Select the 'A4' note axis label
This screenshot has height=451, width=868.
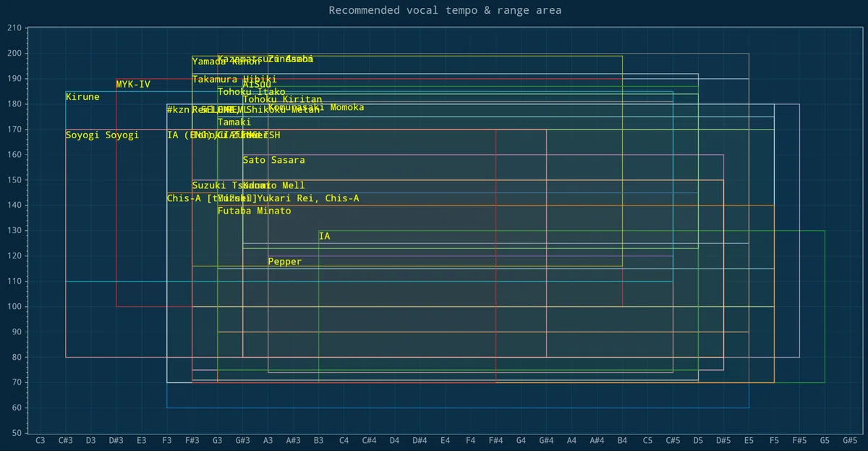click(571, 440)
